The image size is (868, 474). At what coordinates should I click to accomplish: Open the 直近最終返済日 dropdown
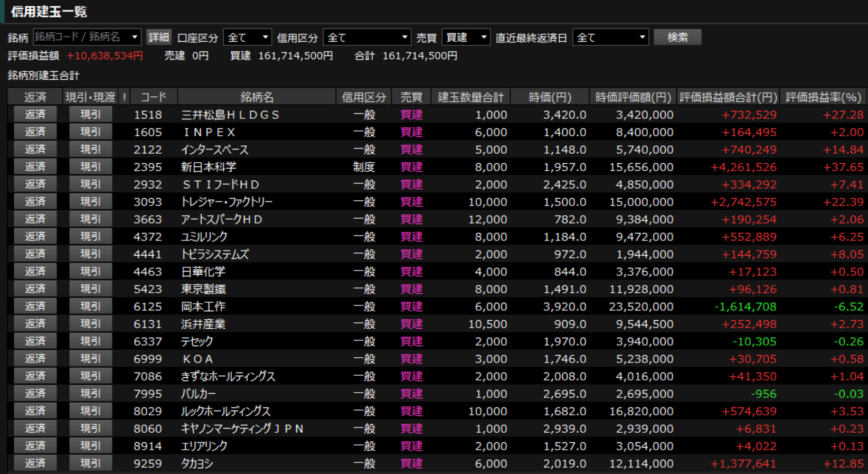(611, 37)
